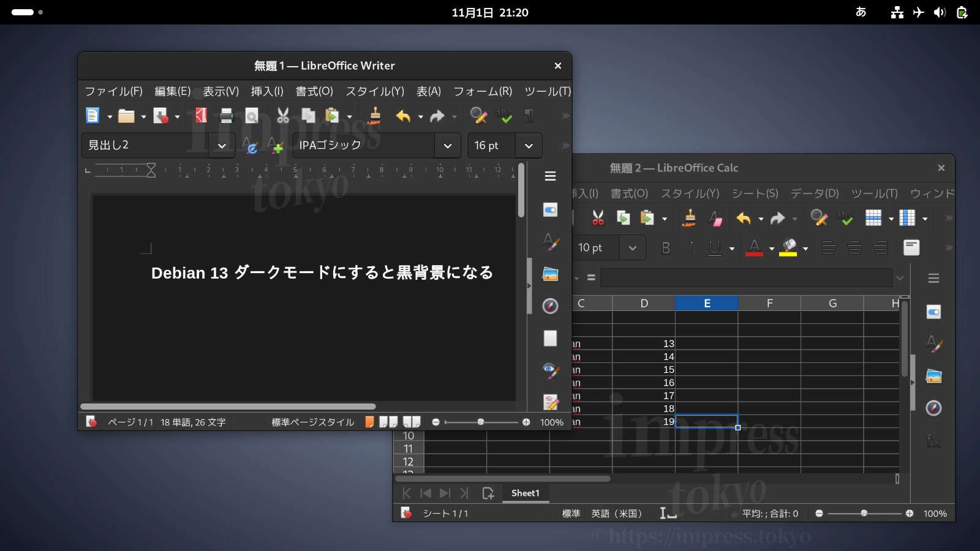The height and width of the screenshot is (551, 980).
Task: Click Clone Formatting brush in Writer
Action: tap(375, 116)
